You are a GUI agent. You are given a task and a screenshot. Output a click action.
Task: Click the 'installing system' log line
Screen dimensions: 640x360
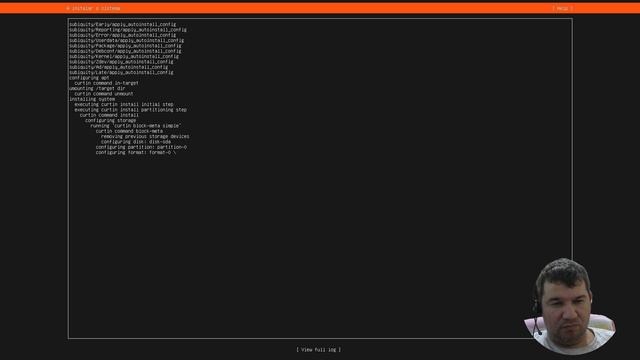point(92,99)
